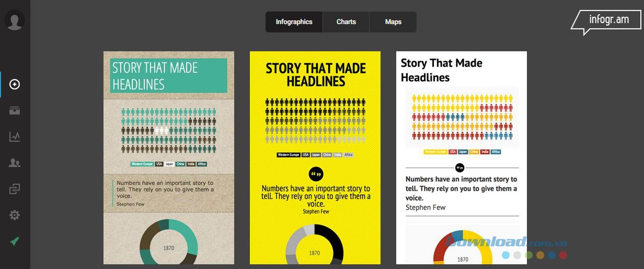Select the white infographic template
Viewport: 644px width, 269px height.
461,157
